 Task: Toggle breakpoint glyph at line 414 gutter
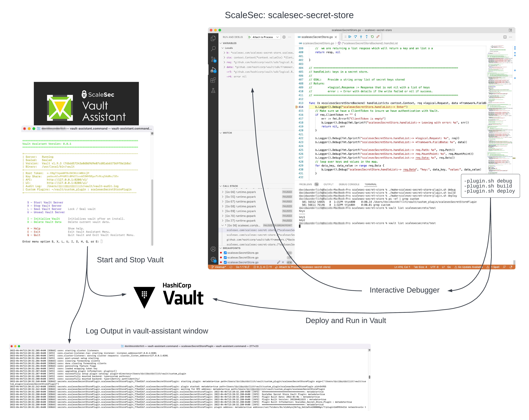pyautogui.click(x=296, y=107)
